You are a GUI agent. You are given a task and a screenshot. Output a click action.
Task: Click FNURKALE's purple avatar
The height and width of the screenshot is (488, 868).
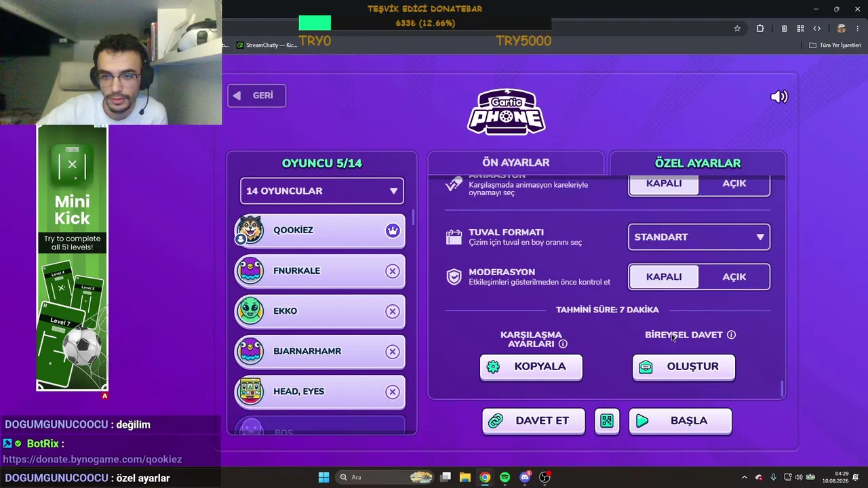250,270
